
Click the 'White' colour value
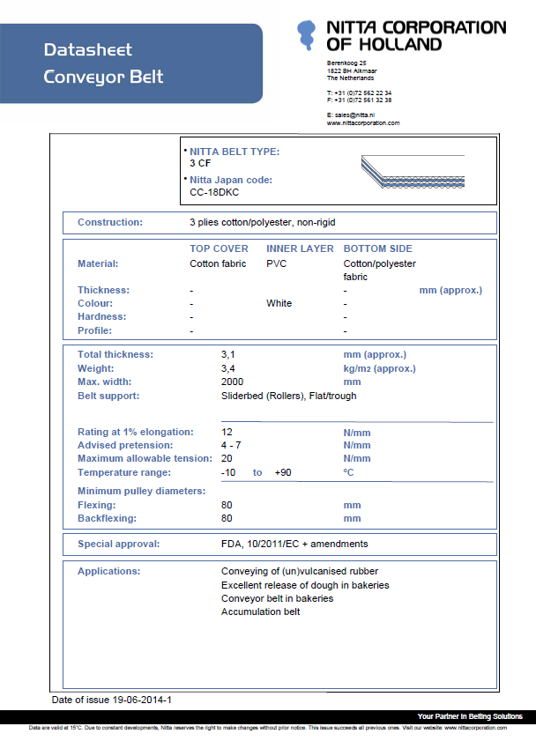point(279,303)
